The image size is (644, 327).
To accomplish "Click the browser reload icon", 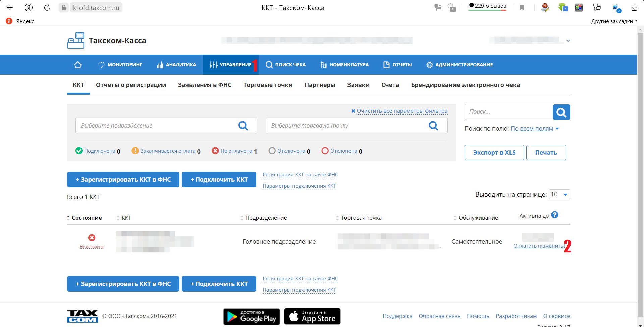I will tap(47, 7).
